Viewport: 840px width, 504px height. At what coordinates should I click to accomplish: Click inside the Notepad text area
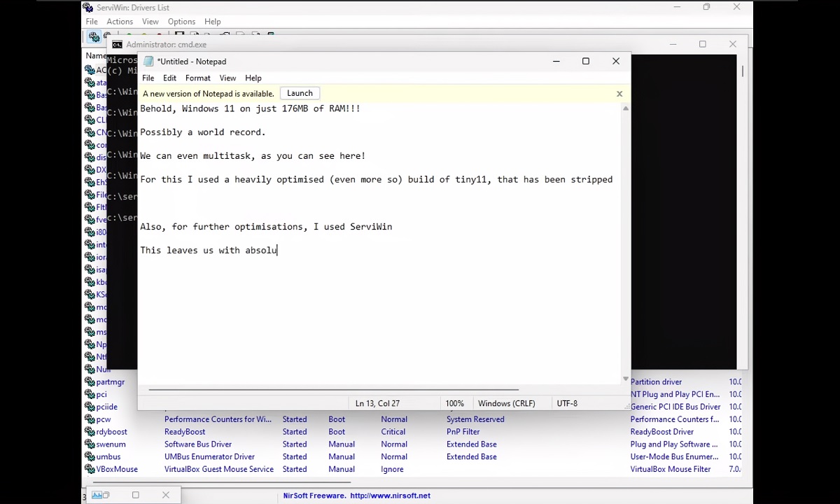[x=378, y=315]
